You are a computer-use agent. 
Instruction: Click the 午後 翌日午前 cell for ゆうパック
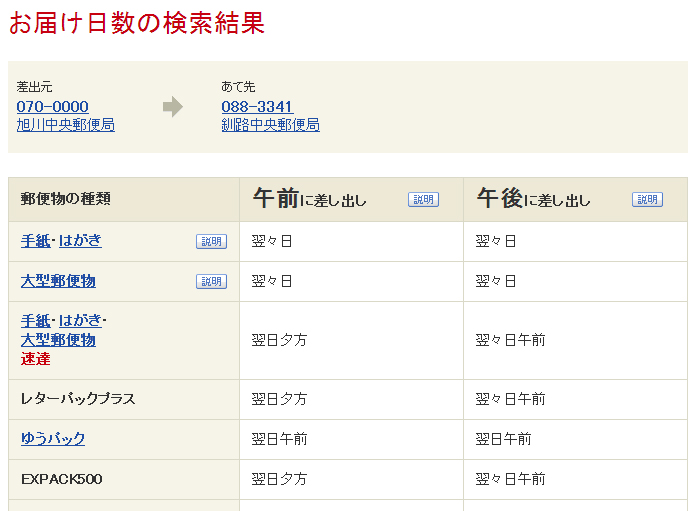(575, 440)
